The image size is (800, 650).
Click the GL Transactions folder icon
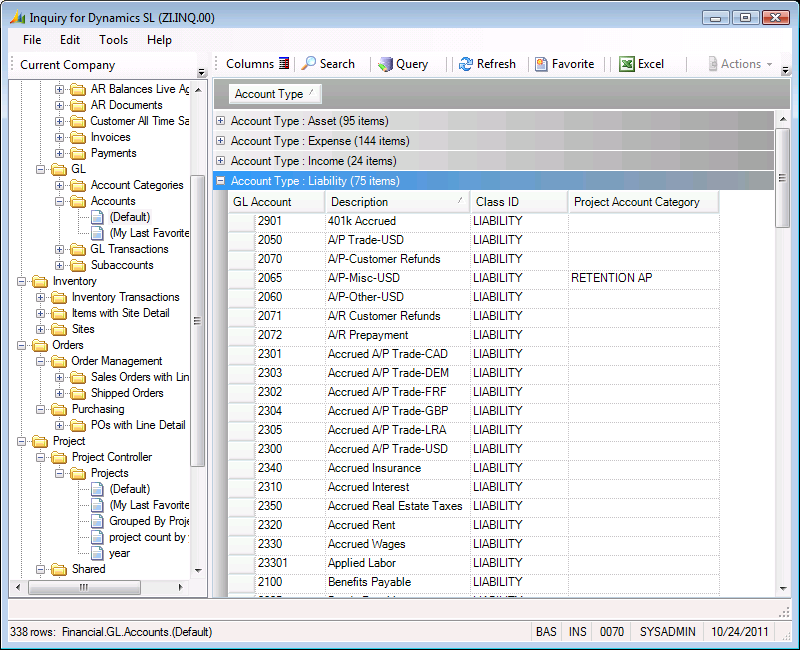78,249
